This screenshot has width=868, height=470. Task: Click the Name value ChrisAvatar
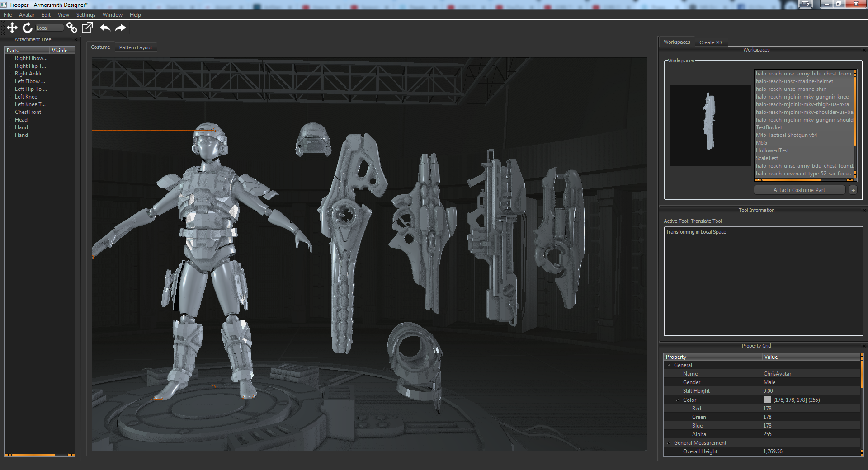811,374
